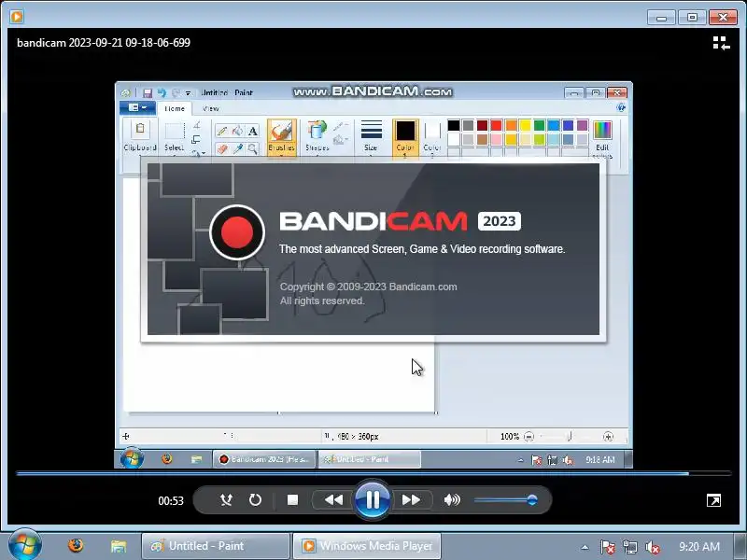Click View tab in recorded Paint window
Screen dimensions: 747x560
[x=211, y=108]
